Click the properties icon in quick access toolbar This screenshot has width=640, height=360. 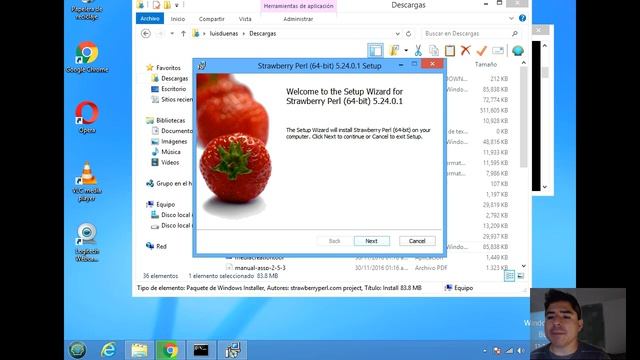156,5
